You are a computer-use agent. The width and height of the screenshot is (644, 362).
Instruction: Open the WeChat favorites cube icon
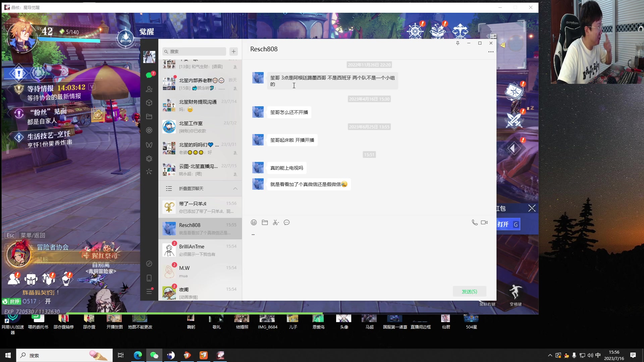click(x=149, y=103)
